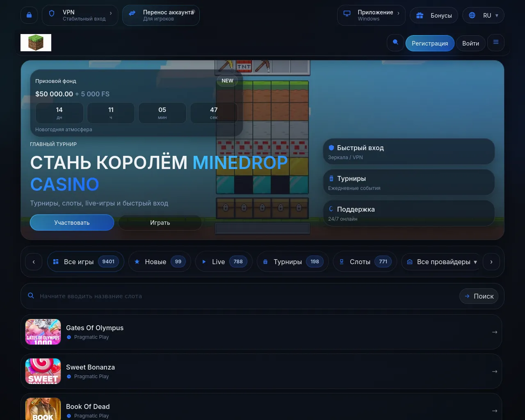Select the Live games tab
The height and width of the screenshot is (420, 525).
coord(224,261)
